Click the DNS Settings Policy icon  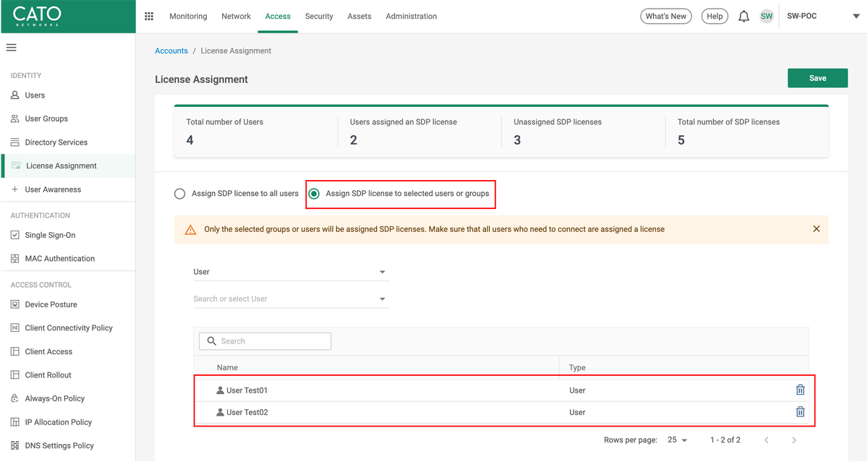click(x=15, y=445)
